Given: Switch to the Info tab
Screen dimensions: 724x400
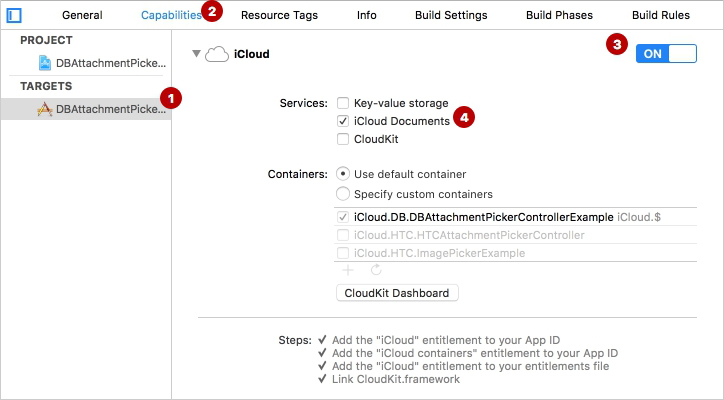Looking at the screenshot, I should pyautogui.click(x=367, y=15).
